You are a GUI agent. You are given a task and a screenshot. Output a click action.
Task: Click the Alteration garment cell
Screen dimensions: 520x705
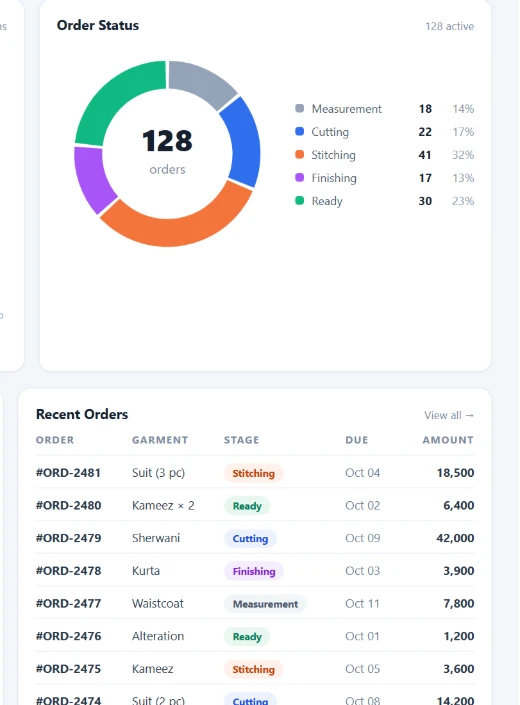pyautogui.click(x=158, y=636)
